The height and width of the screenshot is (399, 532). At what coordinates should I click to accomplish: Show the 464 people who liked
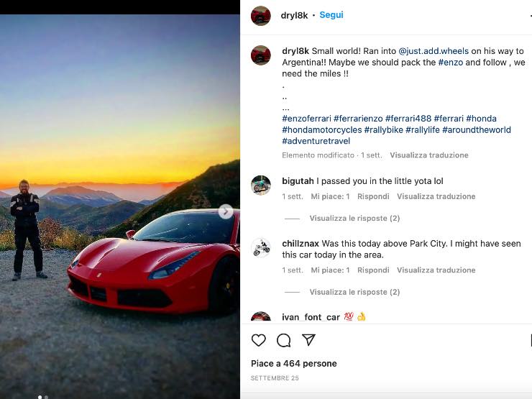tap(293, 364)
